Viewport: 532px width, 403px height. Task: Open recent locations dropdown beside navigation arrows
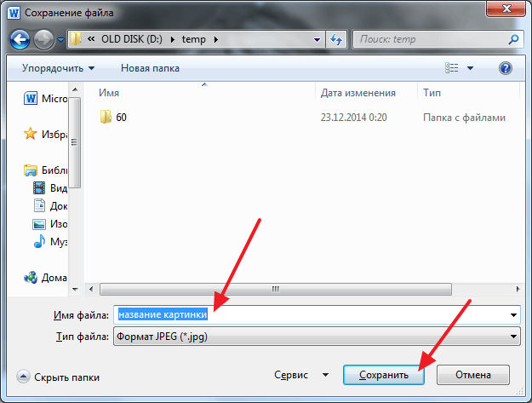(x=60, y=40)
